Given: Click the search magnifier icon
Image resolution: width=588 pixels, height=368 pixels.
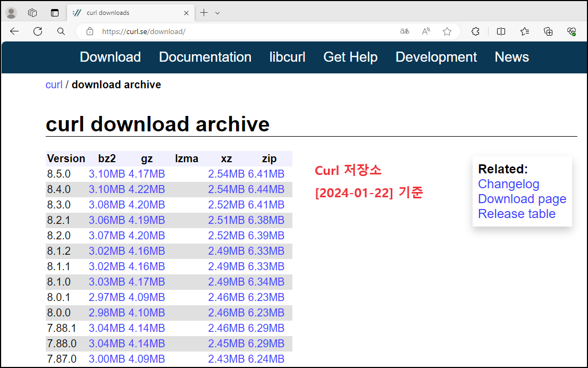Looking at the screenshot, I should click(x=61, y=31).
